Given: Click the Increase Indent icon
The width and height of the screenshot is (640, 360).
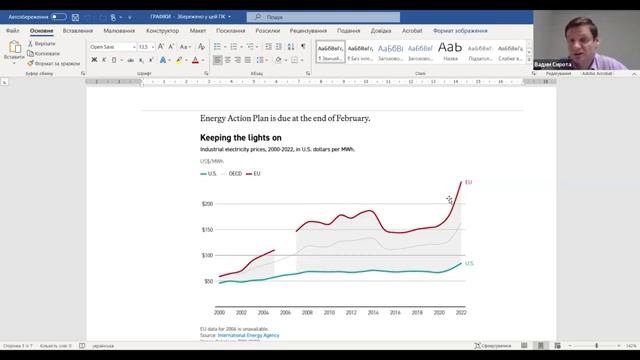Looking at the screenshot, I should 279,47.
